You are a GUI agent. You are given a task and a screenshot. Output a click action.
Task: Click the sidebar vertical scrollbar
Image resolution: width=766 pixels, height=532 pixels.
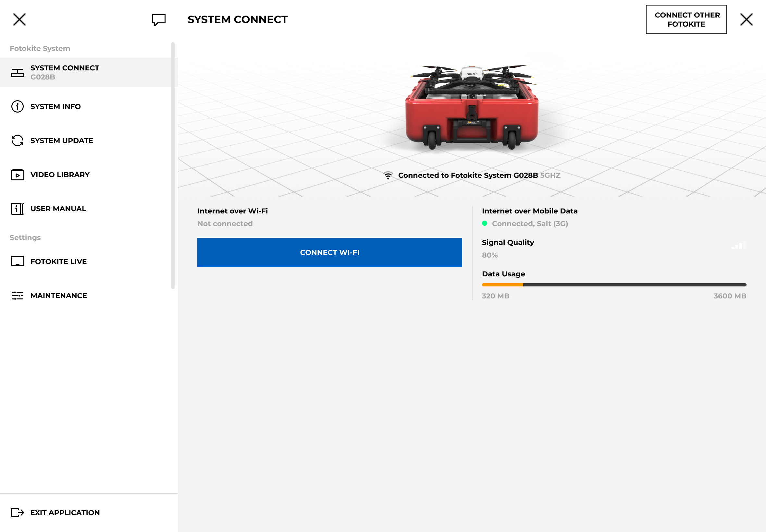173,166
